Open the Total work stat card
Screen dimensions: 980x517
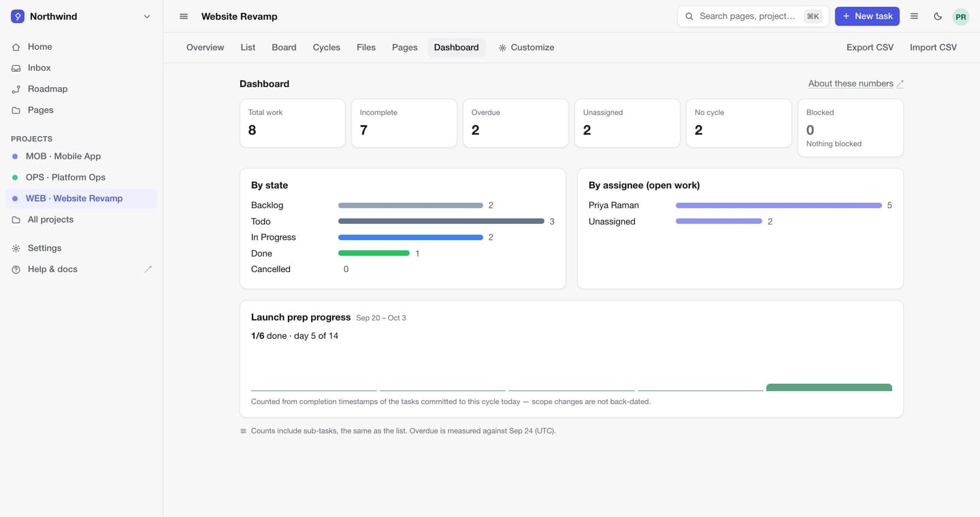pos(293,123)
